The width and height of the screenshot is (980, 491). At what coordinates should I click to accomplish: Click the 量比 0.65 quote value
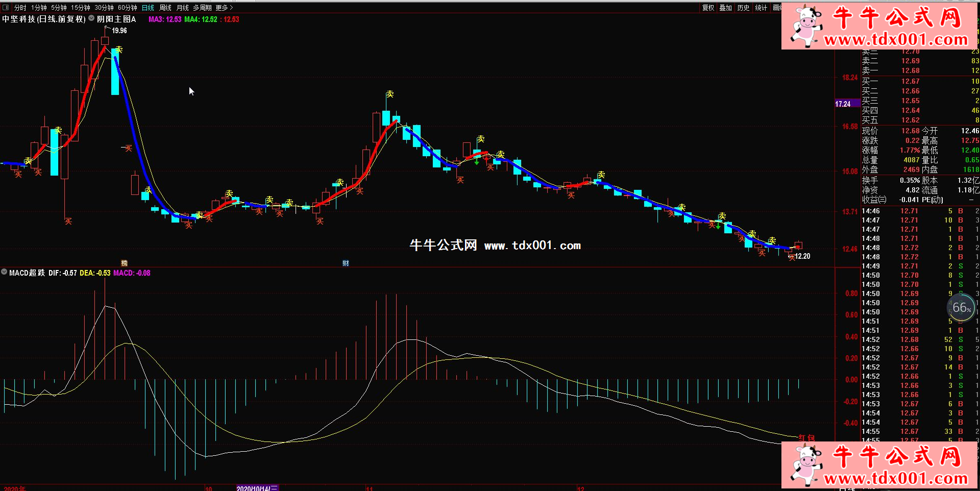[972, 160]
